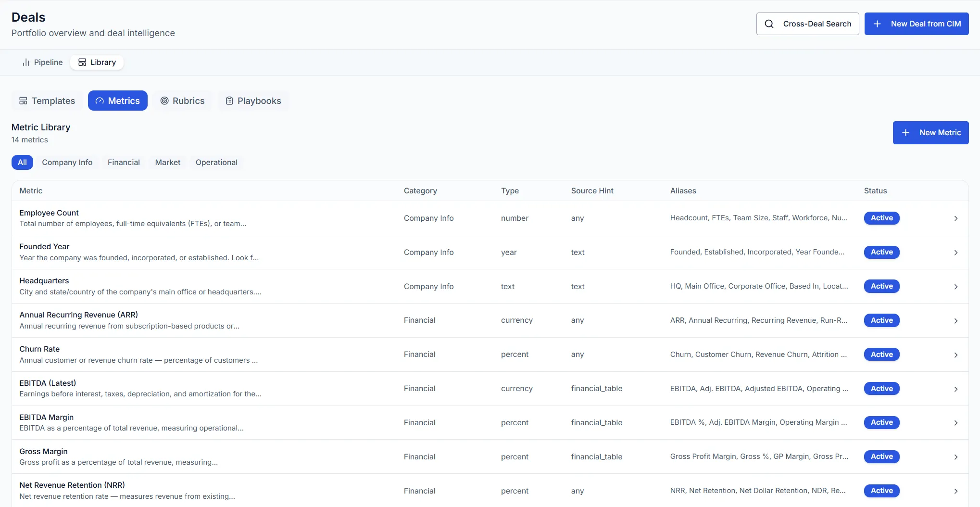Viewport: 980px width, 507px height.
Task: Open the Gross Margin row chevron
Action: pos(955,457)
